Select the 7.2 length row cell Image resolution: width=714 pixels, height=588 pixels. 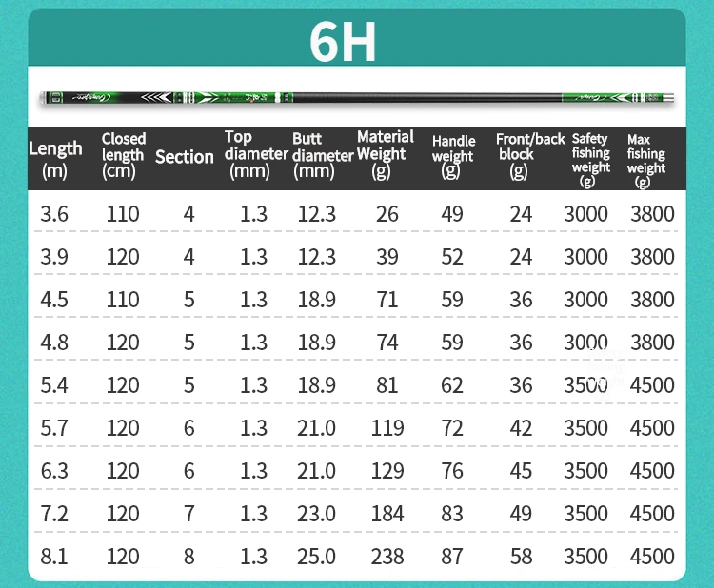pyautogui.click(x=54, y=514)
